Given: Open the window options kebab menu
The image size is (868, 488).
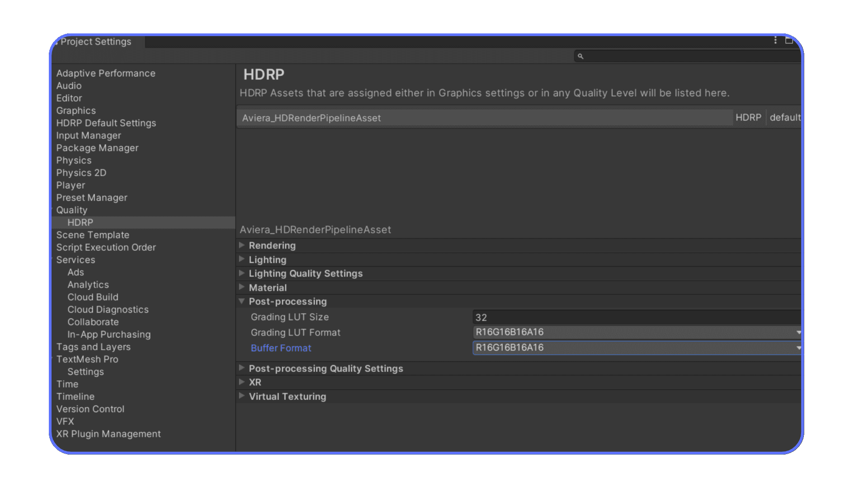Looking at the screenshot, I should tap(775, 40).
